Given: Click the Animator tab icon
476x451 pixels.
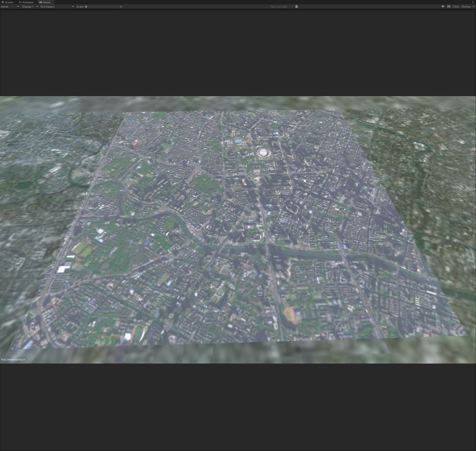Looking at the screenshot, I should (21, 2).
